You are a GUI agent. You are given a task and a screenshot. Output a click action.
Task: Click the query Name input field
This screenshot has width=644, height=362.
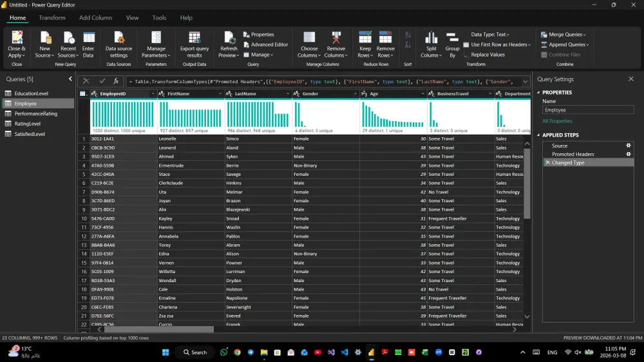[x=588, y=110]
